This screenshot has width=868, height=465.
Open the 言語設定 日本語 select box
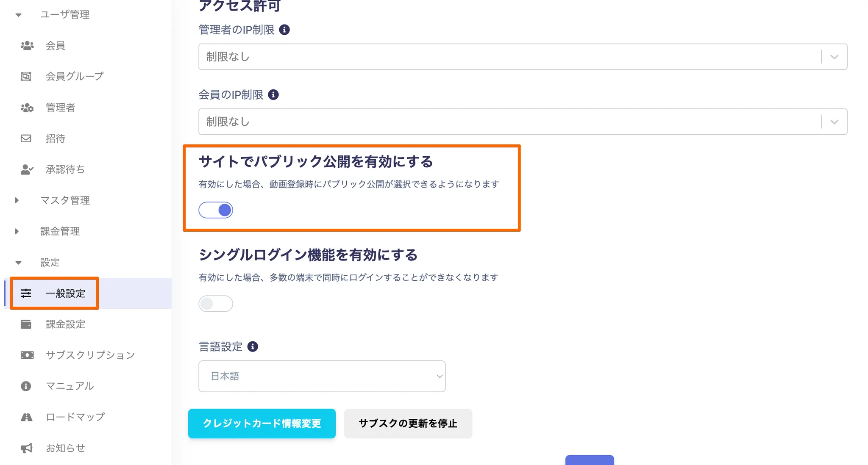coord(322,376)
